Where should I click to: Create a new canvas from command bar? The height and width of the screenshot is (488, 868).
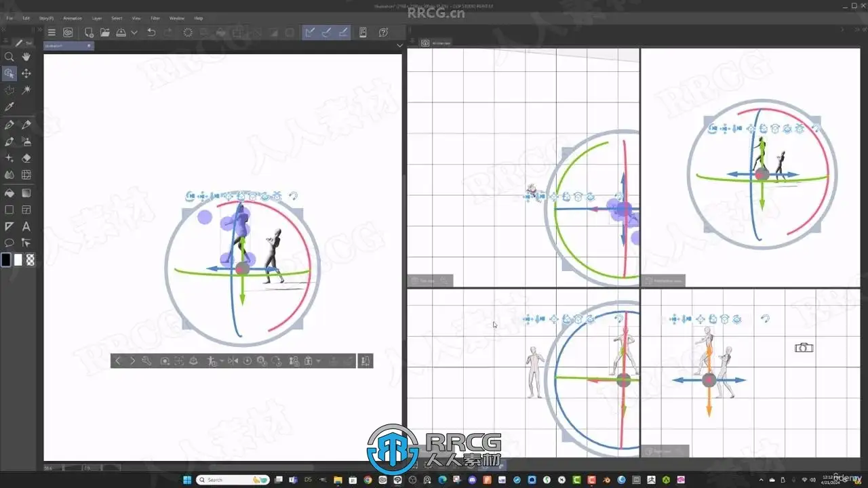[89, 33]
